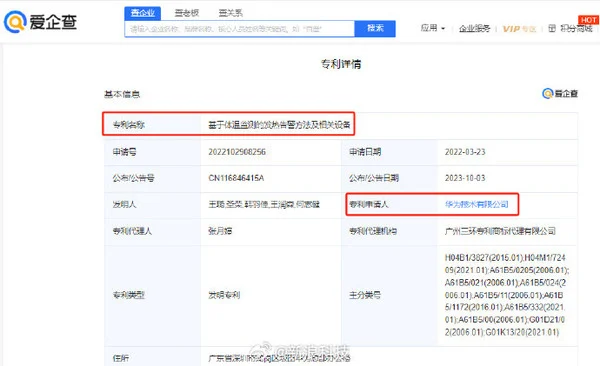Viewport: 600px width, 366px height.
Task: Switch to the 查老板 tab
Action: [x=187, y=13]
